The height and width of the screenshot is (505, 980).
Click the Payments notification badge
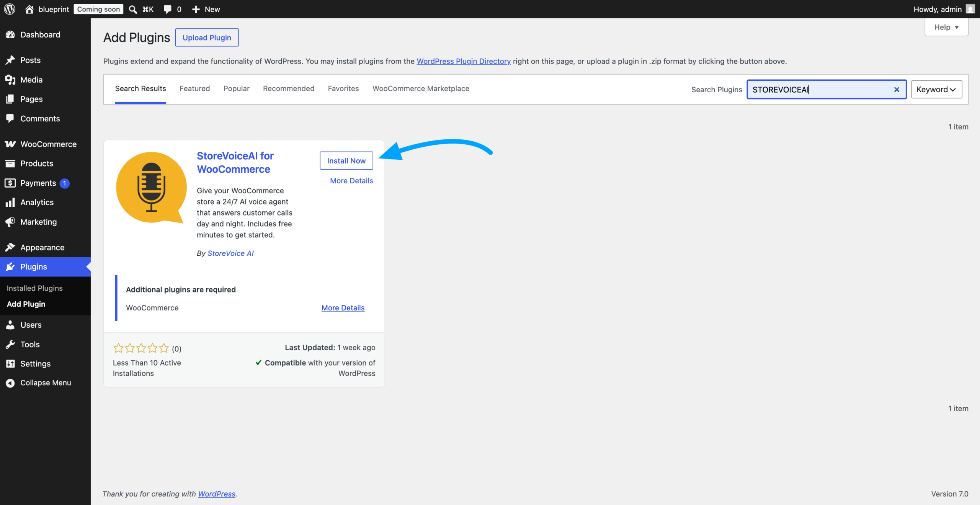(x=65, y=183)
